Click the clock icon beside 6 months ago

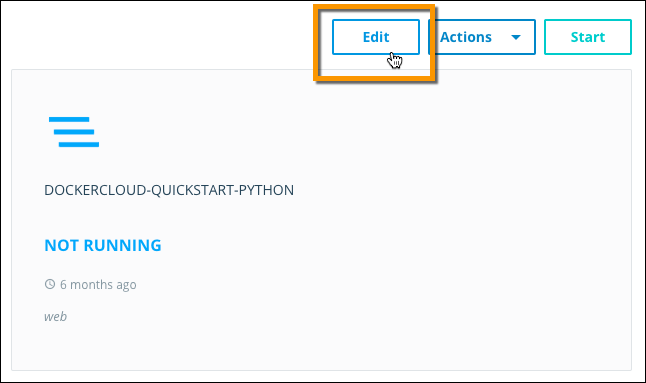click(50, 284)
